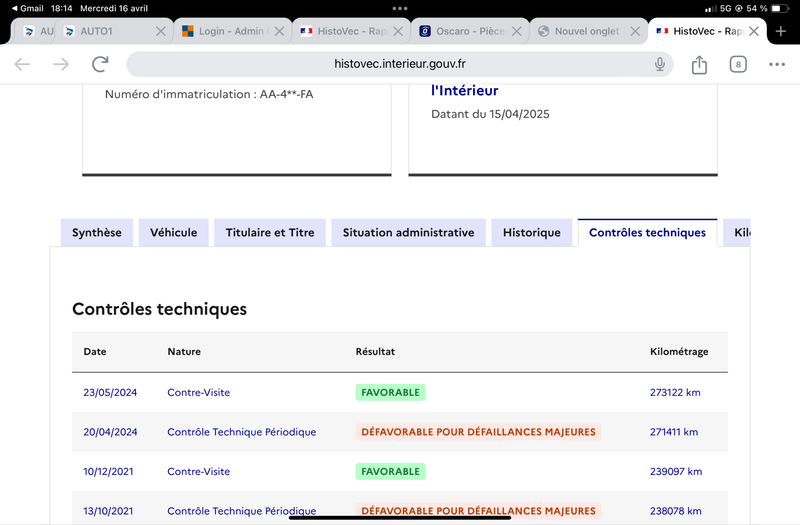Close the inactive HistoVec tab in the middle
The height and width of the screenshot is (525, 800).
click(398, 31)
